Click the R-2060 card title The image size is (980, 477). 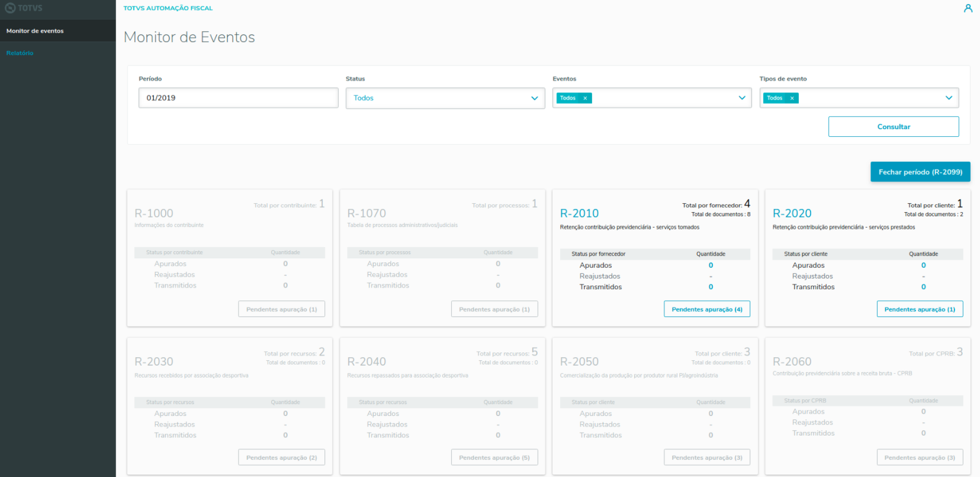pyautogui.click(x=792, y=361)
